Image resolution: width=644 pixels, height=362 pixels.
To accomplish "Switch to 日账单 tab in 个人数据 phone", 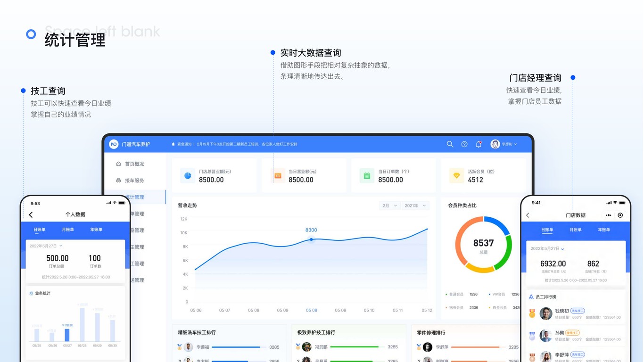I will point(40,230).
